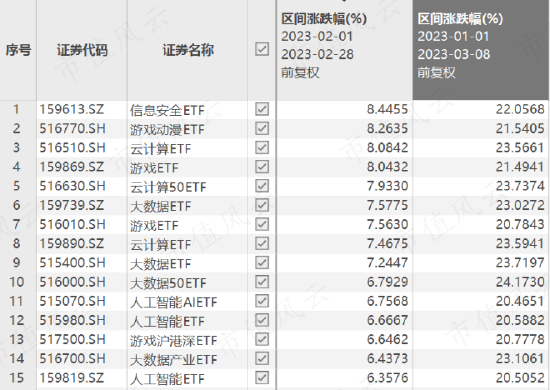The width and height of the screenshot is (550, 390).
Task: Select security code 516510.SH
Action: tap(72, 147)
